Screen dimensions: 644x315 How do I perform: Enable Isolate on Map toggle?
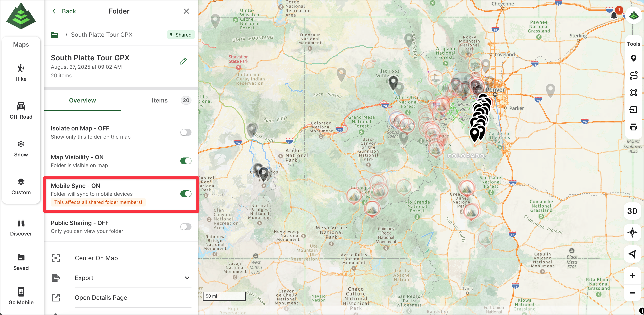pyautogui.click(x=186, y=132)
